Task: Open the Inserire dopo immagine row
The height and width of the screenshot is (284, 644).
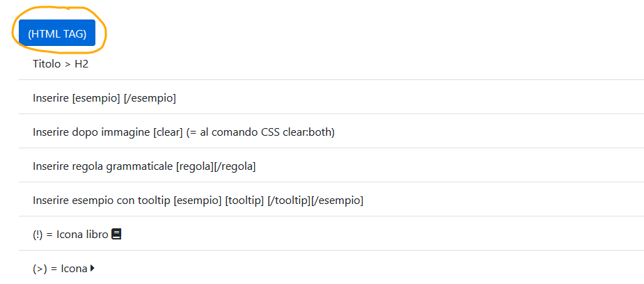Action: pos(331,132)
